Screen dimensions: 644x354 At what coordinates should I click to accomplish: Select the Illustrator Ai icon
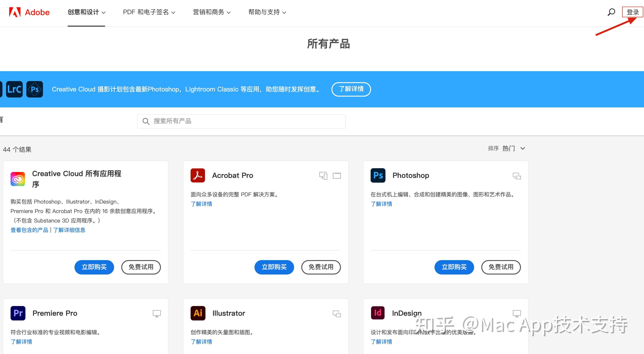[198, 313]
